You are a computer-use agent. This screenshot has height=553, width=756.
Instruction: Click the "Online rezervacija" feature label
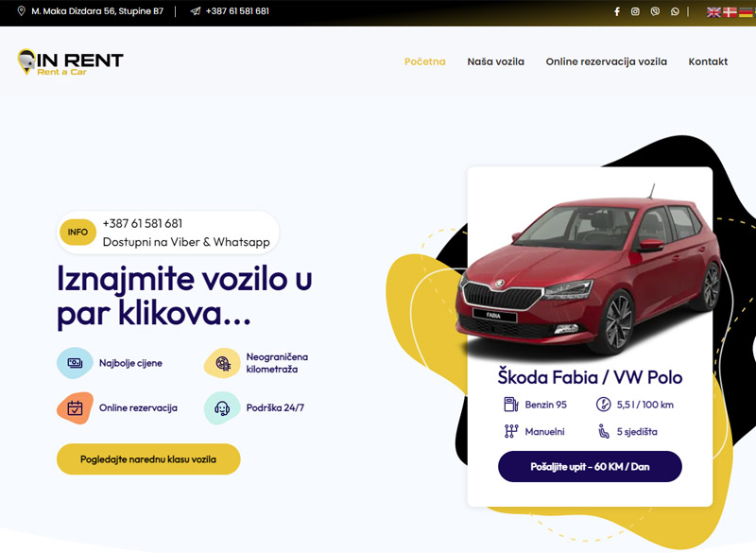(x=138, y=407)
